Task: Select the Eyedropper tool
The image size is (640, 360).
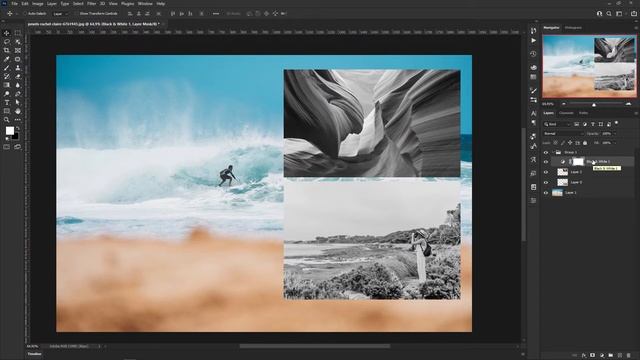Action: pos(7,59)
